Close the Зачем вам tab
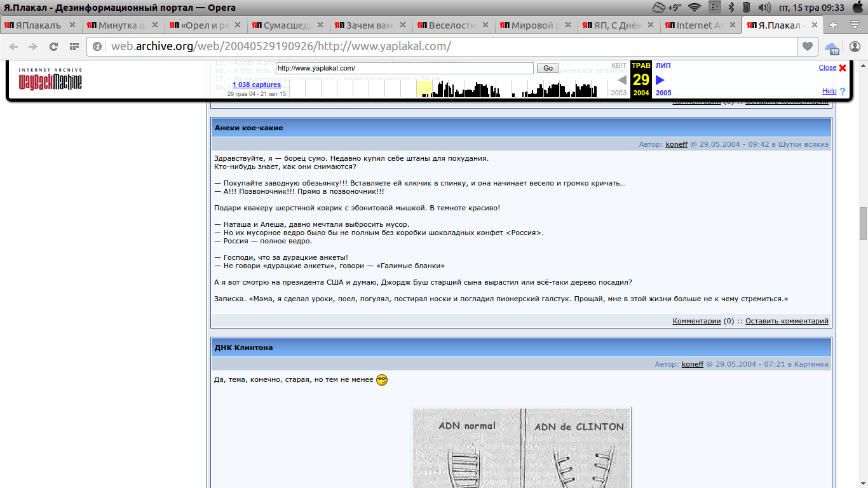The image size is (868, 488). click(x=402, y=25)
